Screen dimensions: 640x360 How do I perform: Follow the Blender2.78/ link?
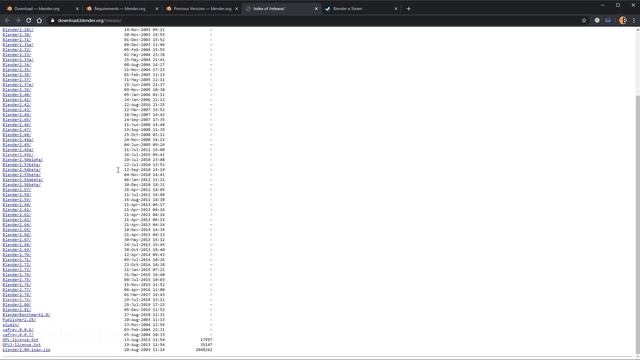(x=17, y=295)
